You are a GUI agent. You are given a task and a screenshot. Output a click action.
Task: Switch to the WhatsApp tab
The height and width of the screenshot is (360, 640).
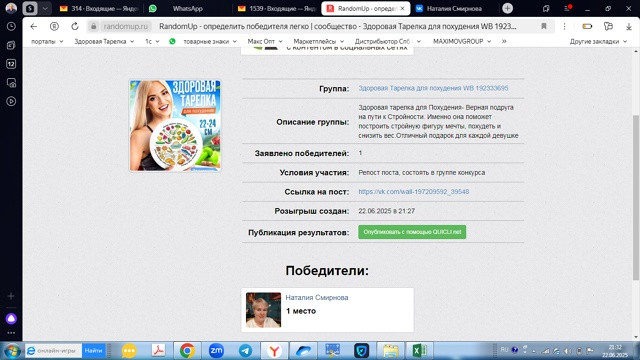188,8
